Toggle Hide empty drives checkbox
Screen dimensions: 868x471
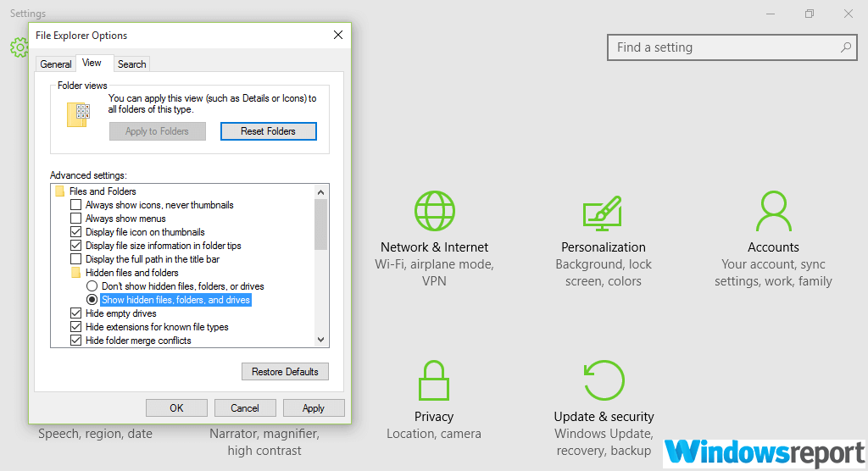pyautogui.click(x=76, y=313)
